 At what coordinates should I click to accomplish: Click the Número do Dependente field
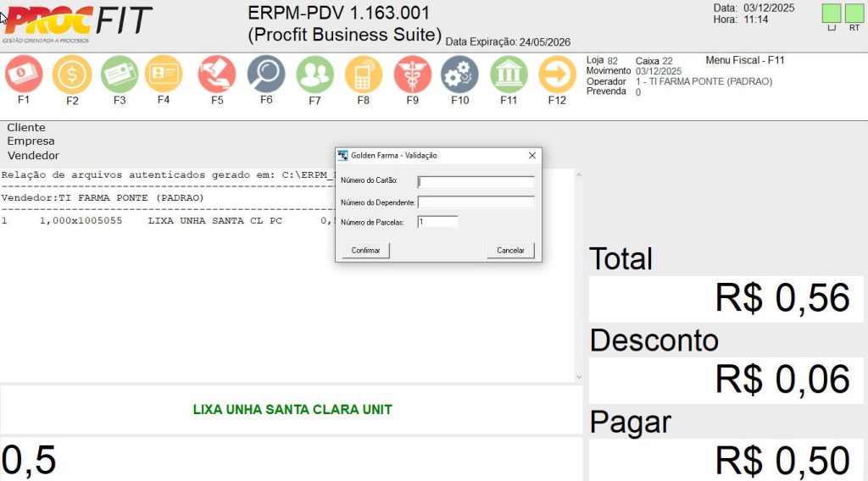(476, 202)
